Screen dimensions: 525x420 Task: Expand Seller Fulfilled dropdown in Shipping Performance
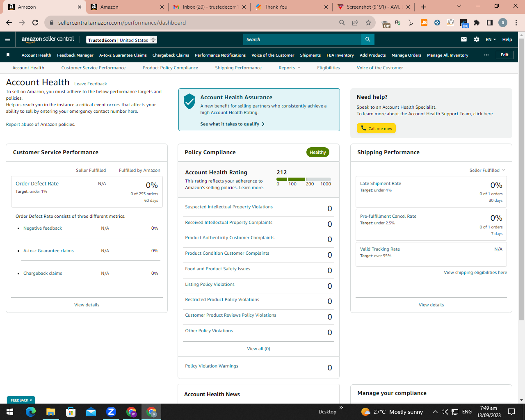coord(487,170)
